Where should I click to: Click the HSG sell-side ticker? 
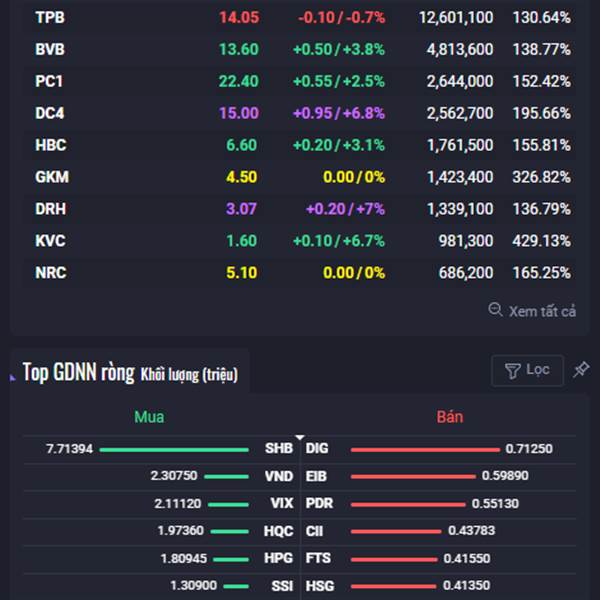pyautogui.click(x=320, y=586)
